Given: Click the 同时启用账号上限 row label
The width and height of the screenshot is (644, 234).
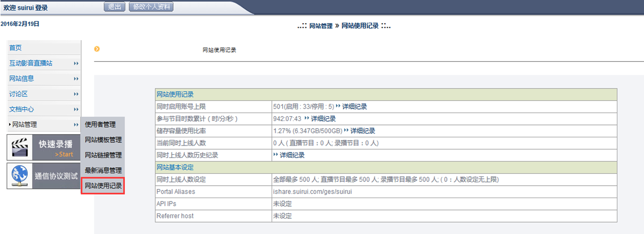Looking at the screenshot, I should click(x=181, y=107).
